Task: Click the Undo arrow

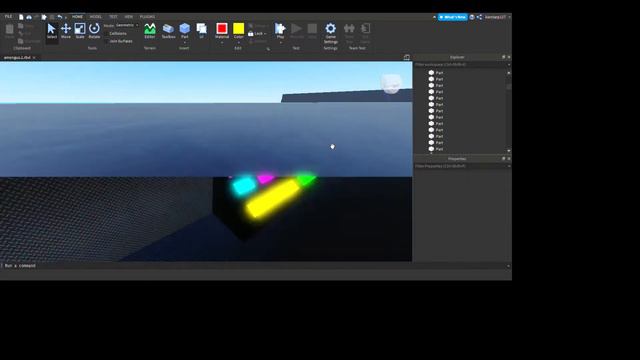Action: tap(60, 17)
